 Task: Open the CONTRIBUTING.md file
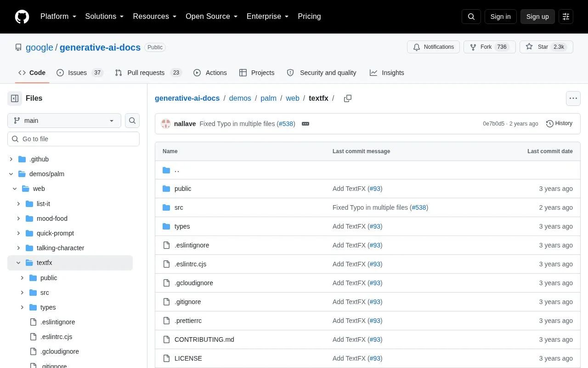(x=204, y=339)
